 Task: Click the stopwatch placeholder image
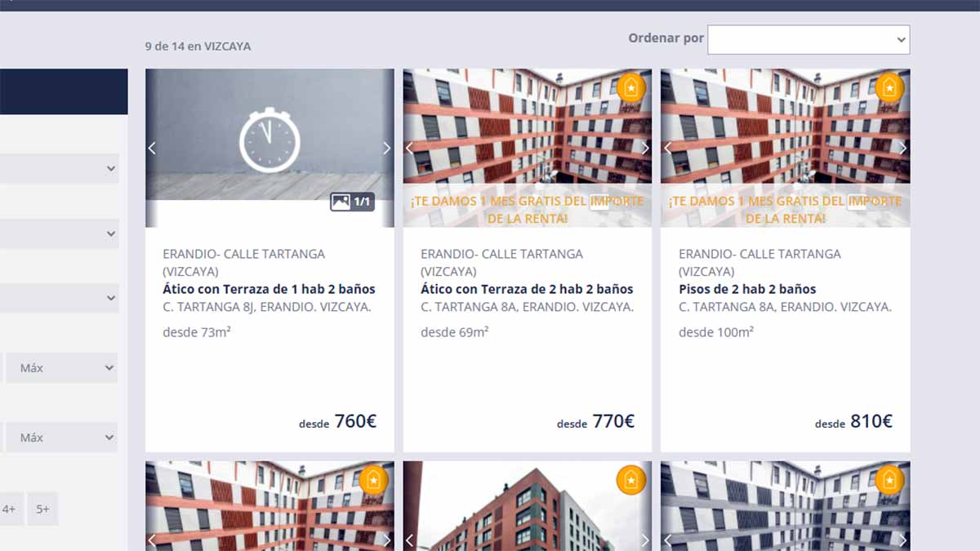269,140
